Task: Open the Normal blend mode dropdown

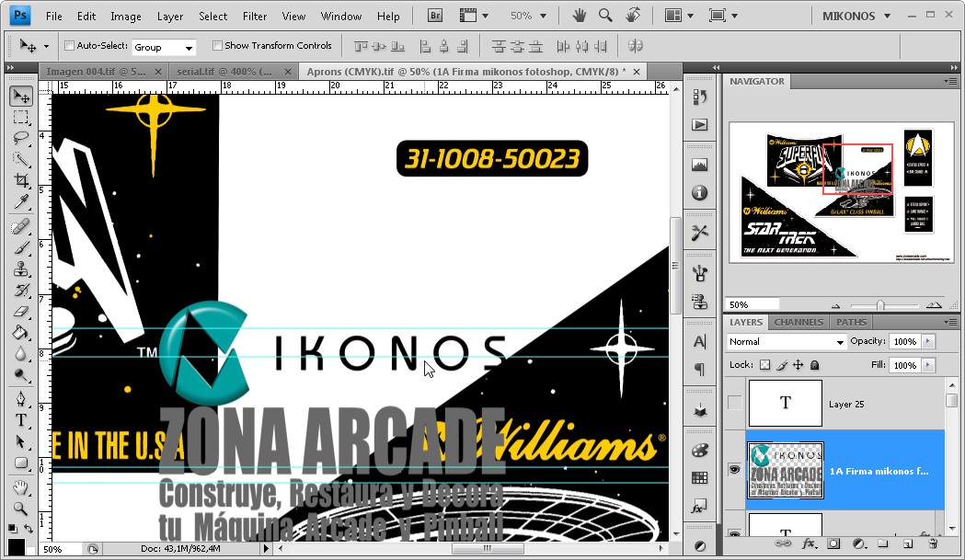Action: [x=786, y=342]
